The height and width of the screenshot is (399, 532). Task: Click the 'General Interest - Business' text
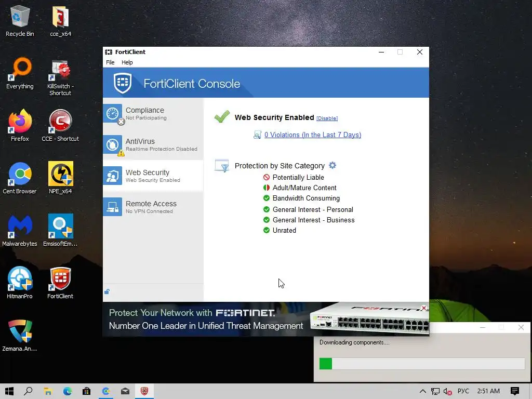click(x=313, y=220)
